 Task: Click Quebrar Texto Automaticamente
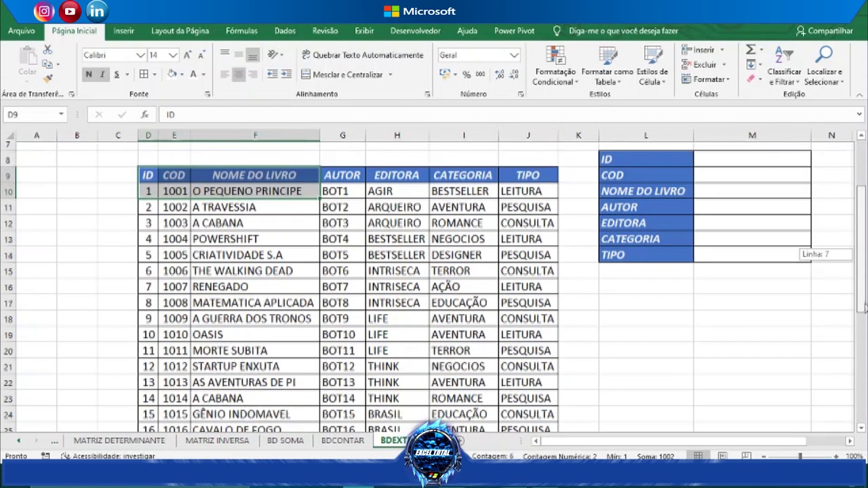tap(362, 55)
